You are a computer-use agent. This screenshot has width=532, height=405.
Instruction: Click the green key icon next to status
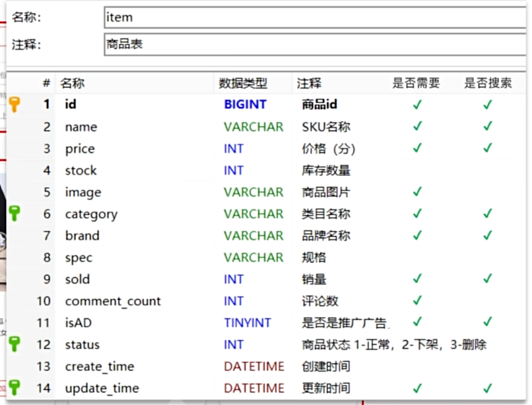(14, 344)
